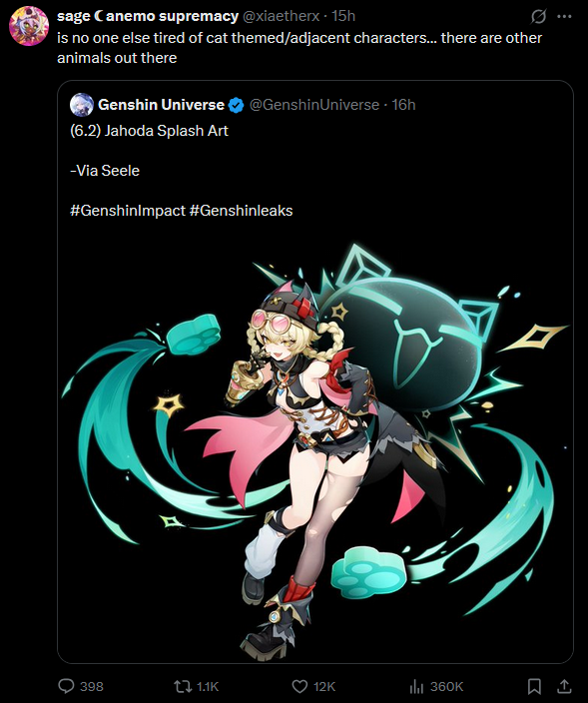Open the quoted tweet's 16h timestamp

(x=403, y=105)
